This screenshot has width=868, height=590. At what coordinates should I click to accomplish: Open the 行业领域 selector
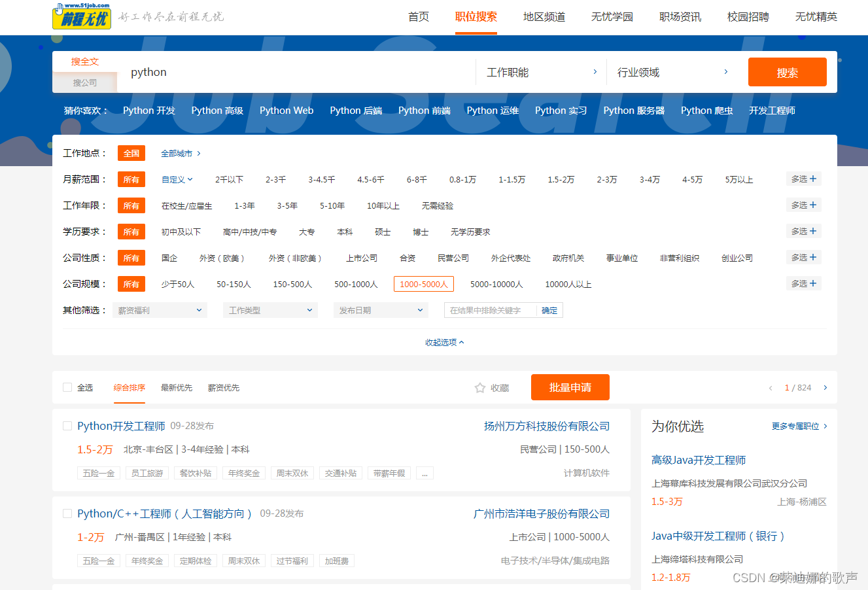tap(672, 72)
